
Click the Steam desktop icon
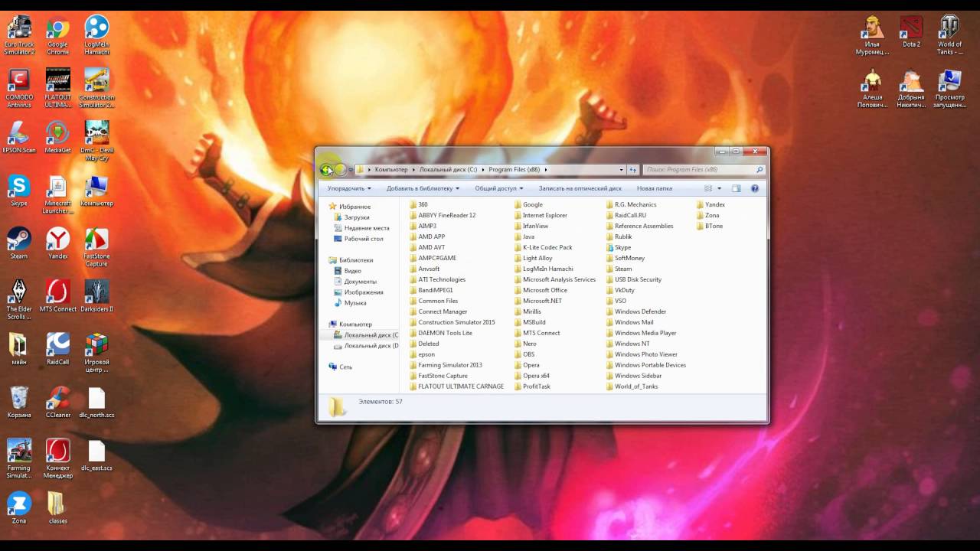(18, 243)
